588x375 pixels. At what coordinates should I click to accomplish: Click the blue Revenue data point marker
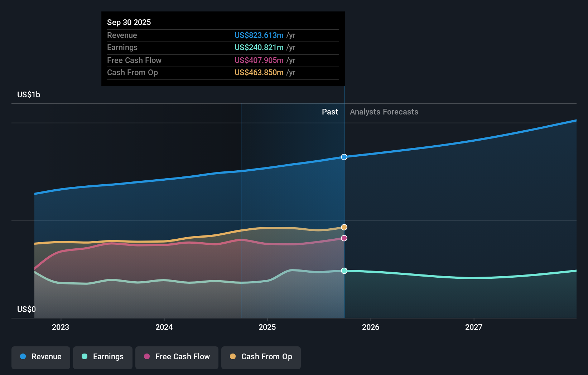[x=344, y=157]
